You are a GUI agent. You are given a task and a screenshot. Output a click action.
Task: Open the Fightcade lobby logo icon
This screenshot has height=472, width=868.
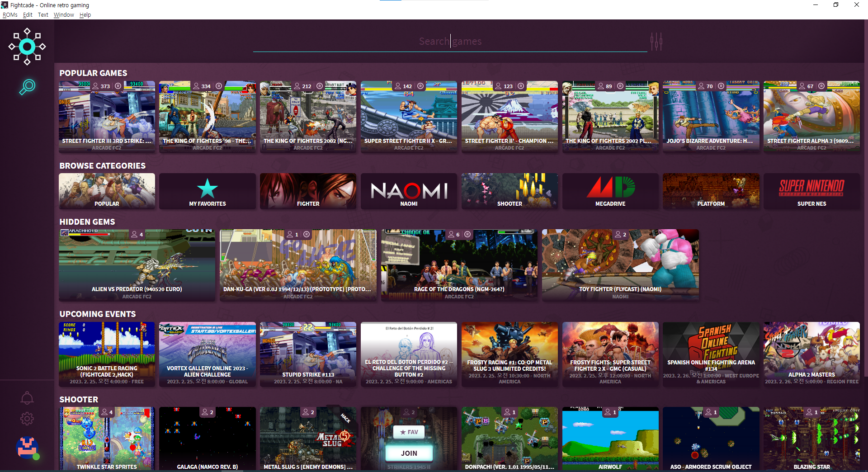pos(27,47)
